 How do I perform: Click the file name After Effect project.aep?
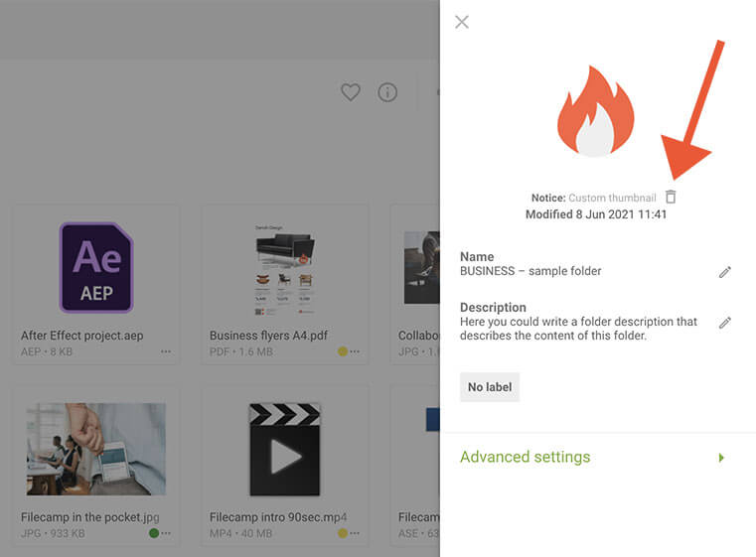82,336
